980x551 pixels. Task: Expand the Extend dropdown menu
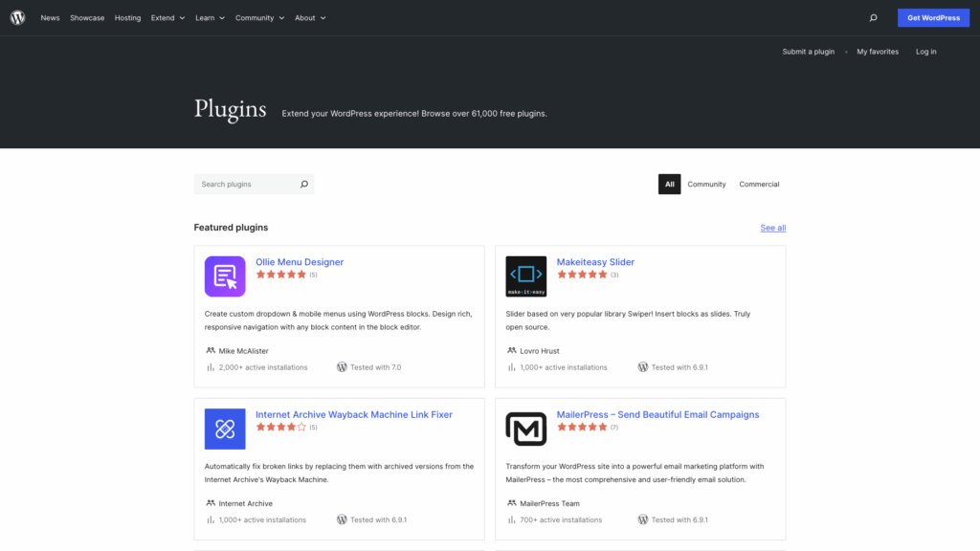coord(167,18)
